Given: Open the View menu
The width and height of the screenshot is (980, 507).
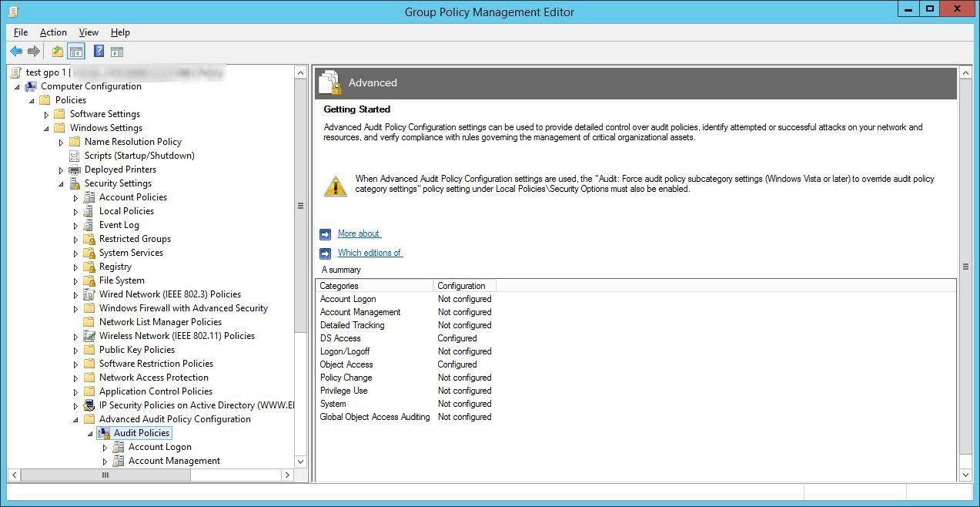Looking at the screenshot, I should click(89, 32).
